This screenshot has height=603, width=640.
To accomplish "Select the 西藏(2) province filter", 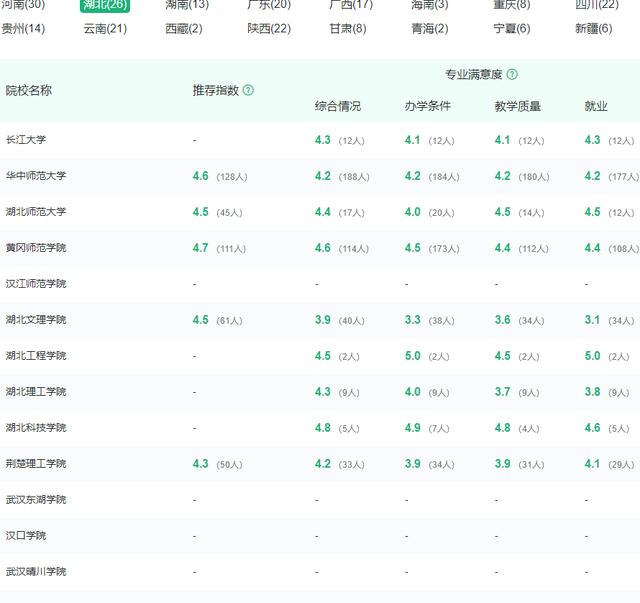I will click(x=184, y=29).
